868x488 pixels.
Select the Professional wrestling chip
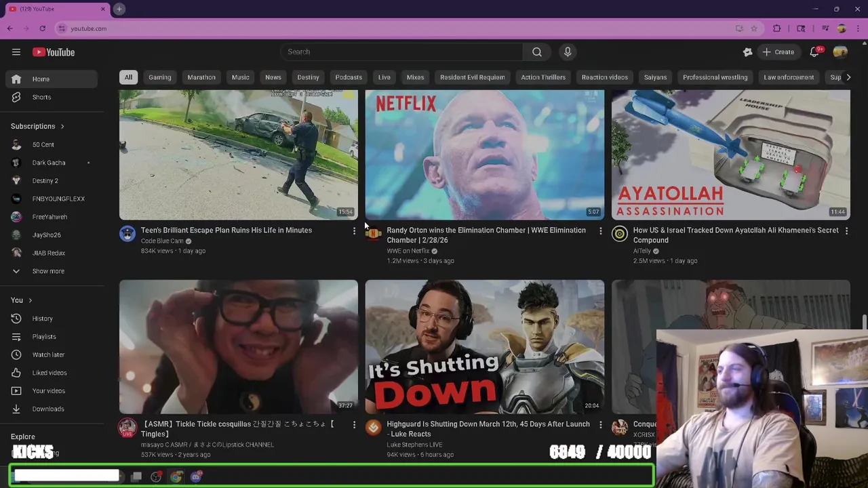[715, 77]
